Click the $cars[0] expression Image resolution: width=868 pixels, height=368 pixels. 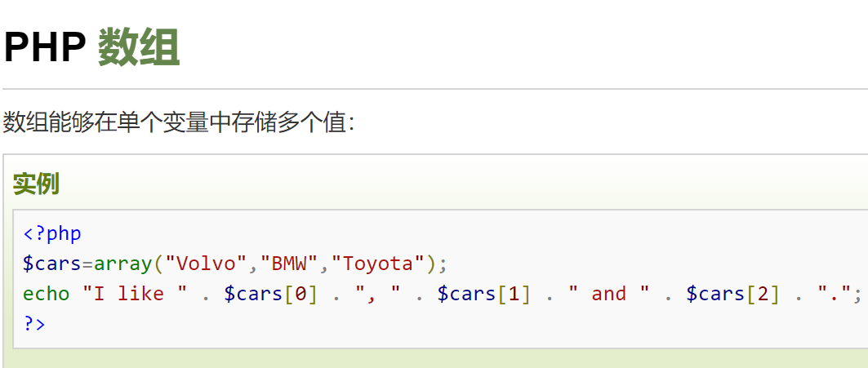[x=271, y=293]
